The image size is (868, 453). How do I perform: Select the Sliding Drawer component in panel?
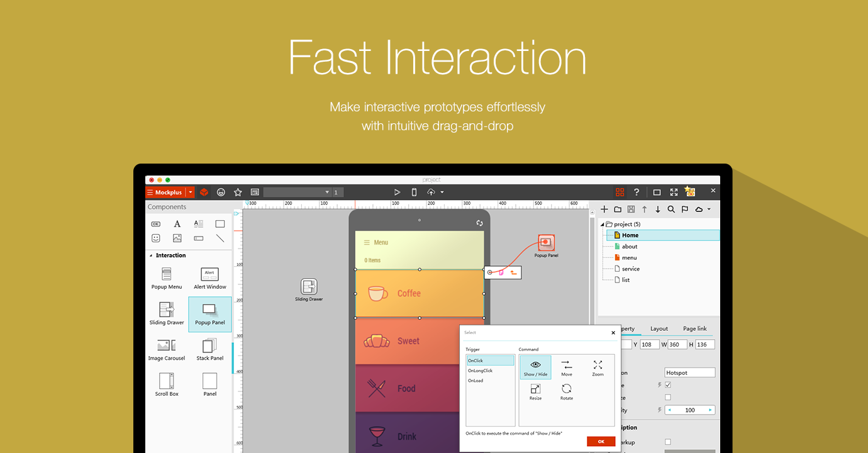(167, 314)
